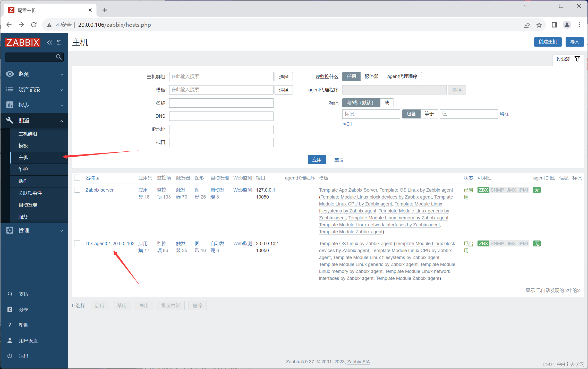Reset the filter with 重设
The height and width of the screenshot is (369, 588).
click(339, 160)
